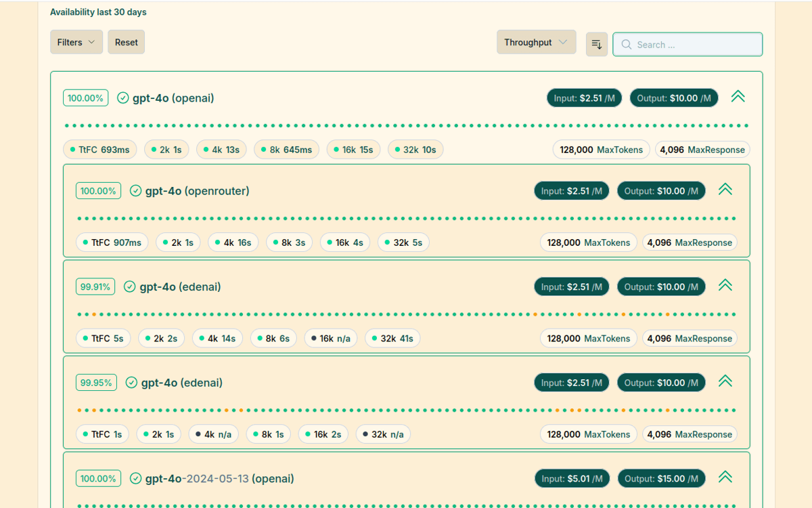Open the Throughput sort dropdown
812x508 pixels.
point(536,42)
